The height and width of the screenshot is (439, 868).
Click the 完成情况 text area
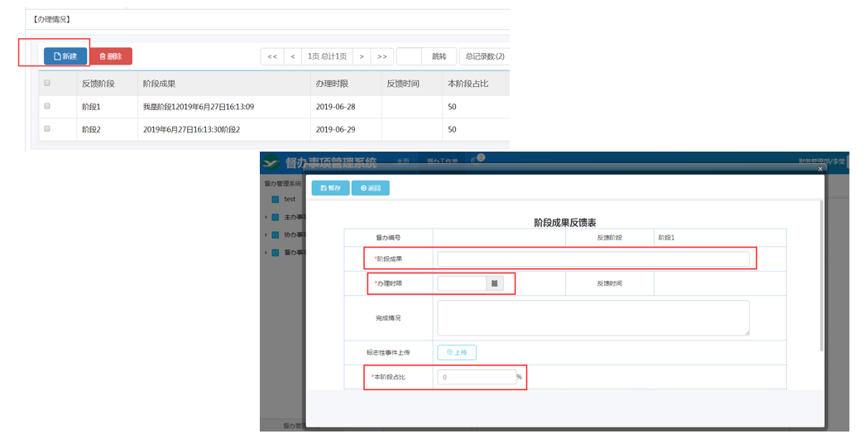click(x=592, y=318)
